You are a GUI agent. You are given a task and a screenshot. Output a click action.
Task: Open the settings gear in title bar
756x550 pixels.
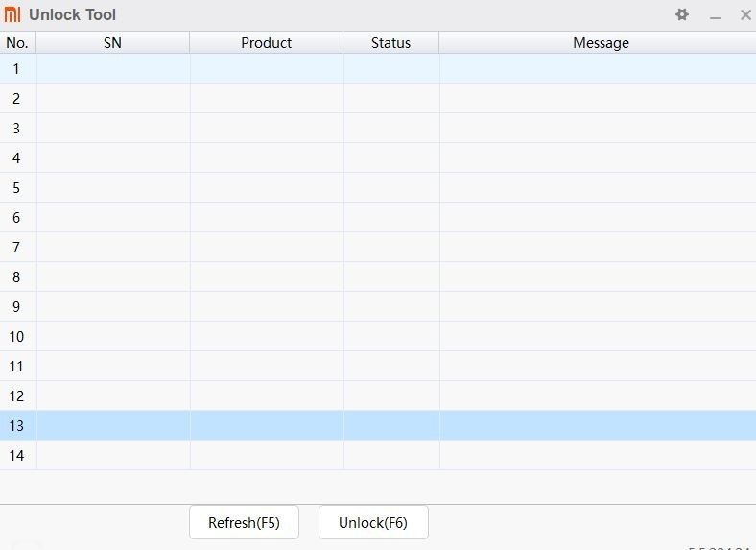tap(682, 14)
